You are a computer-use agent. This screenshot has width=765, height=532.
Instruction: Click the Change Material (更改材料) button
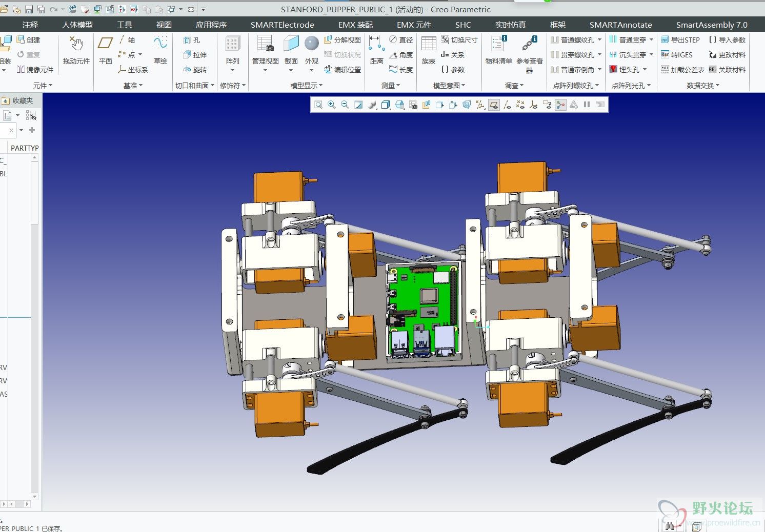click(727, 55)
